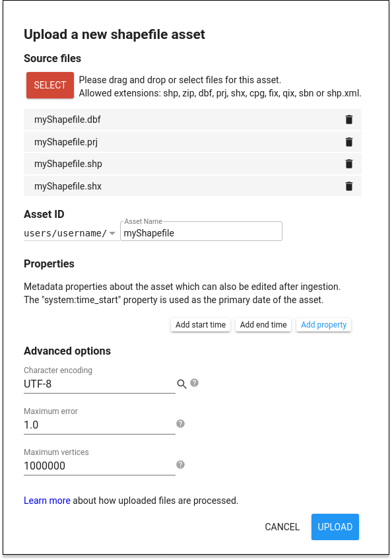This screenshot has width=392, height=560.
Task: Delete myShapefile.dbf with trash icon
Action: (x=349, y=120)
